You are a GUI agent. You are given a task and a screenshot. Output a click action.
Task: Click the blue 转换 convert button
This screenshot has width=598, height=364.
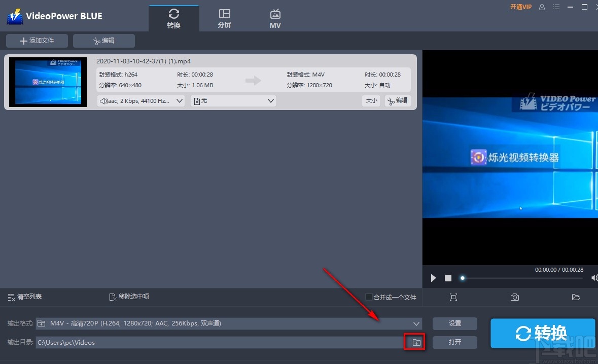pos(542,333)
